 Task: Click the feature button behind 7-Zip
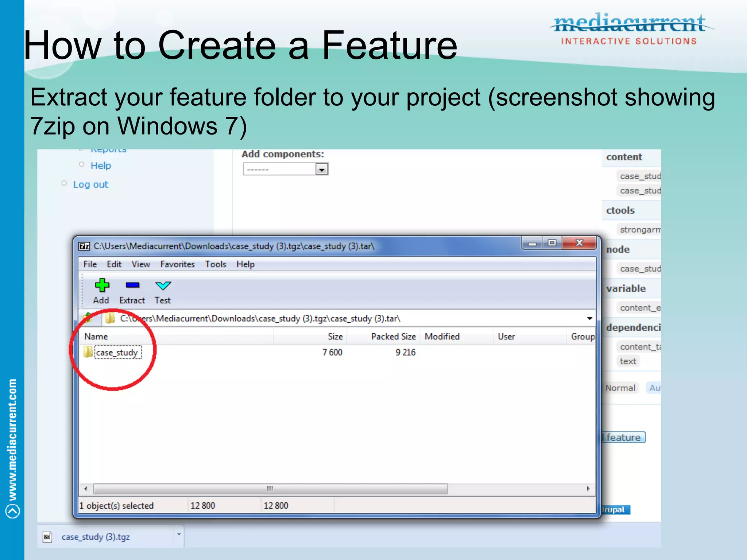click(x=623, y=437)
